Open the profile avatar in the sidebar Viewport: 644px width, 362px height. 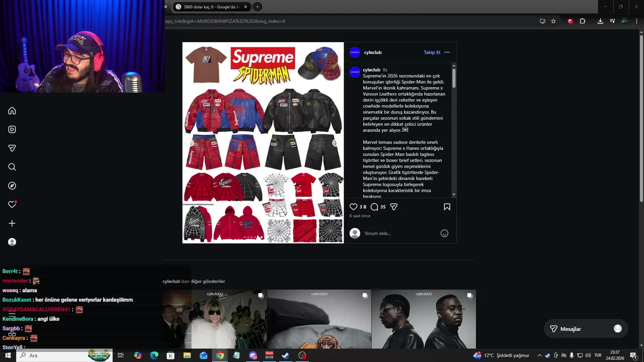tap(12, 242)
